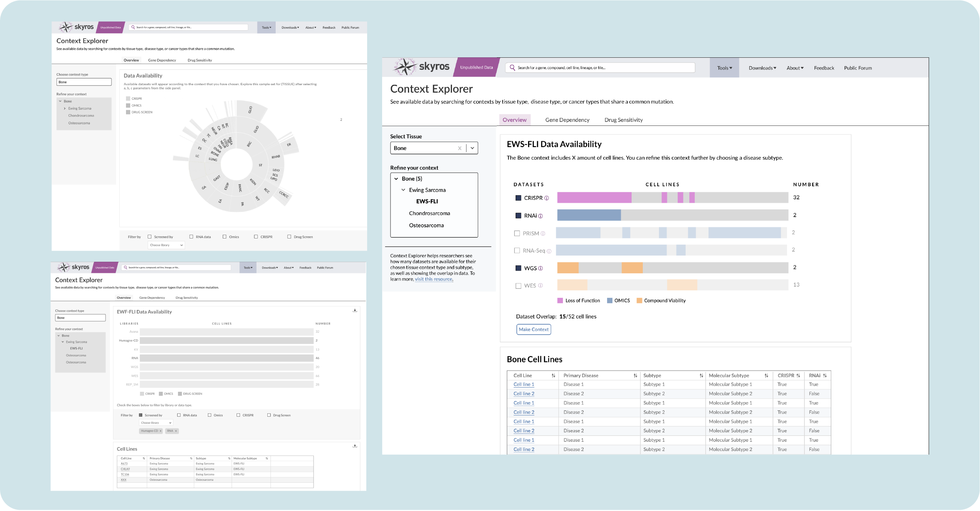Click the Loss of Function legend swatch
The width and height of the screenshot is (980, 511).
click(x=560, y=301)
